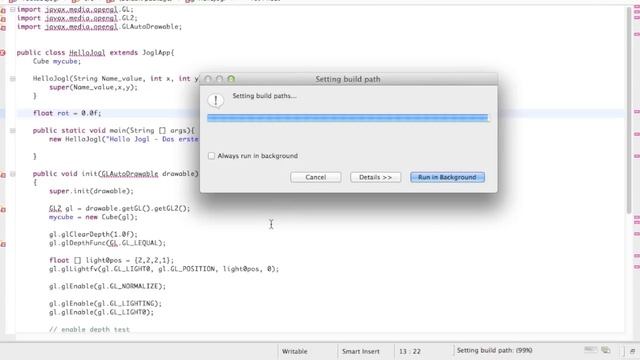The width and height of the screenshot is (640, 360).
Task: Click error marker beside public void init line
Action: (3, 175)
